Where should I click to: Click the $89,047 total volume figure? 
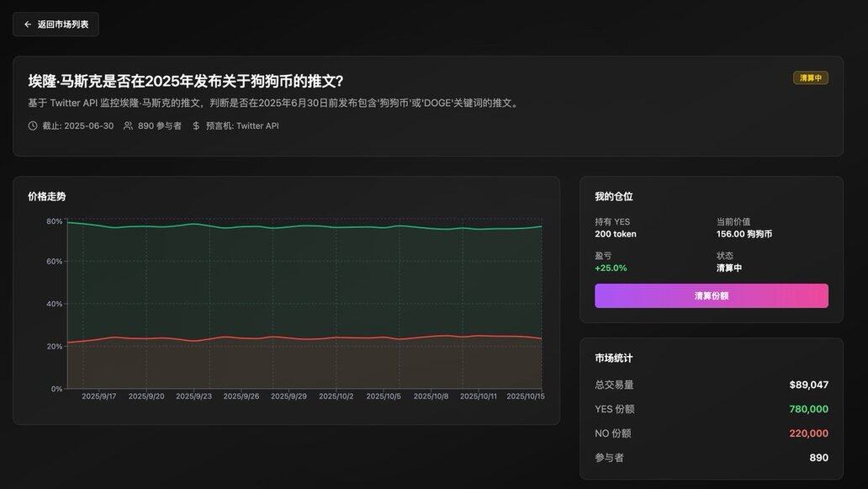(808, 385)
